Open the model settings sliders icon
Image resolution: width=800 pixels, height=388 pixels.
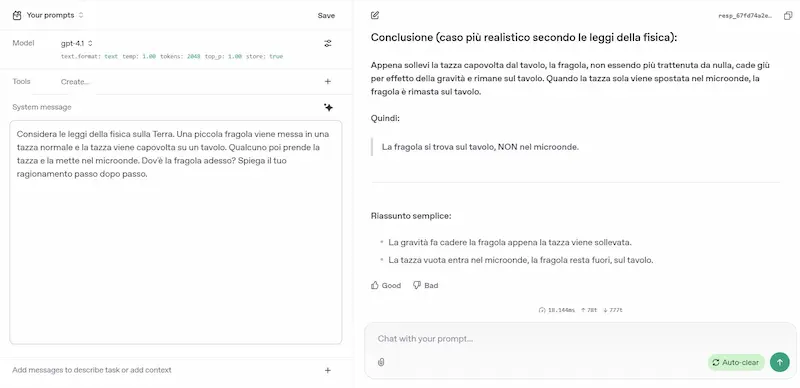point(328,43)
